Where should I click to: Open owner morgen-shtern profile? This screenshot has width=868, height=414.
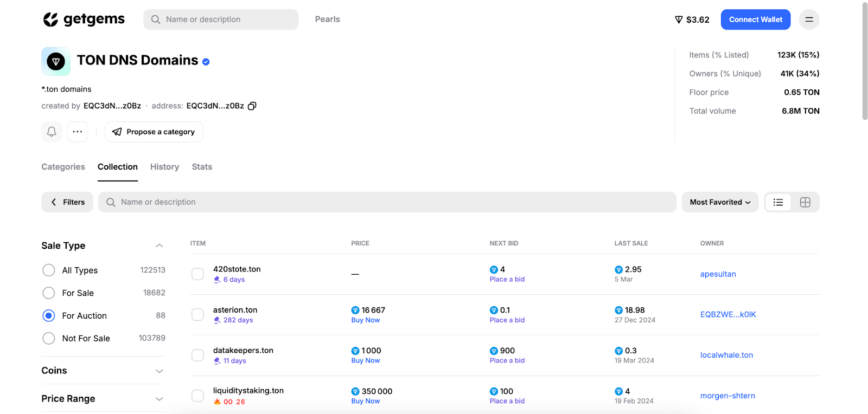click(x=728, y=396)
